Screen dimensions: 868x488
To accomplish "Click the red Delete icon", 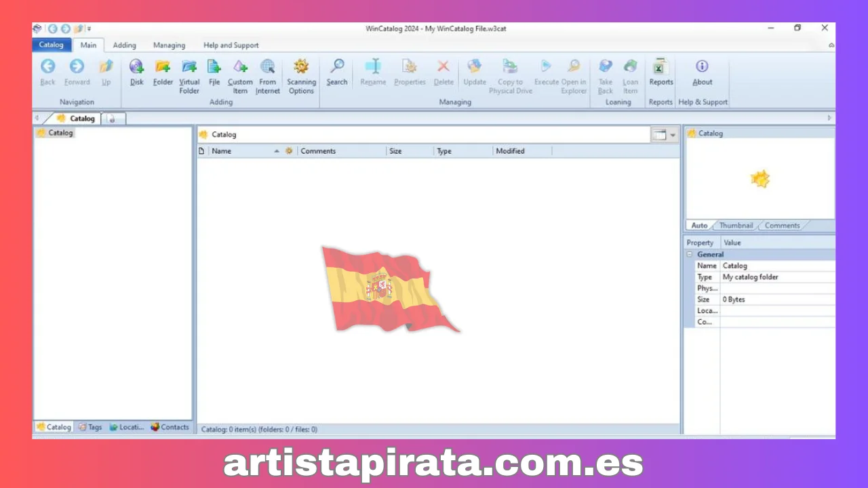I will click(x=443, y=66).
